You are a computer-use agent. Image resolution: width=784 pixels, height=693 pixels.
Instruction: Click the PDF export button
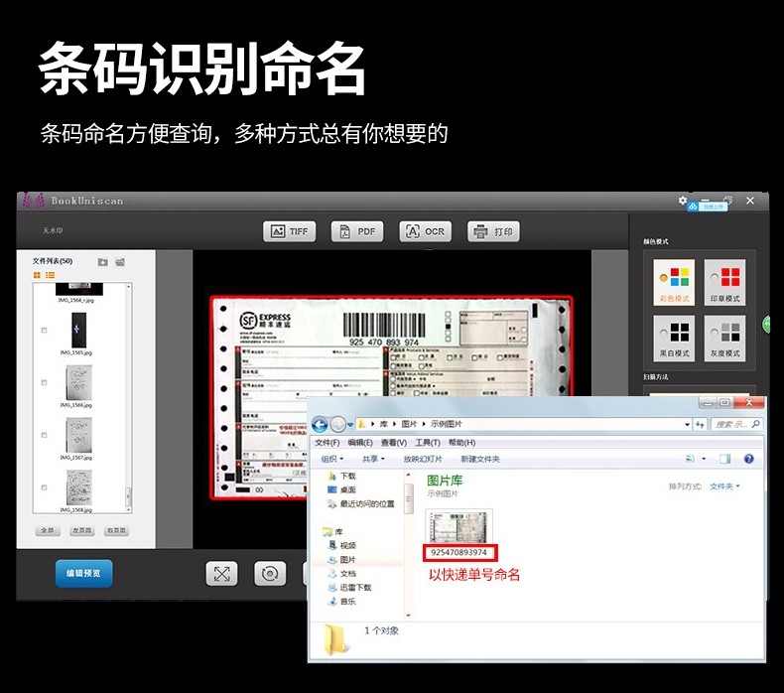(357, 231)
